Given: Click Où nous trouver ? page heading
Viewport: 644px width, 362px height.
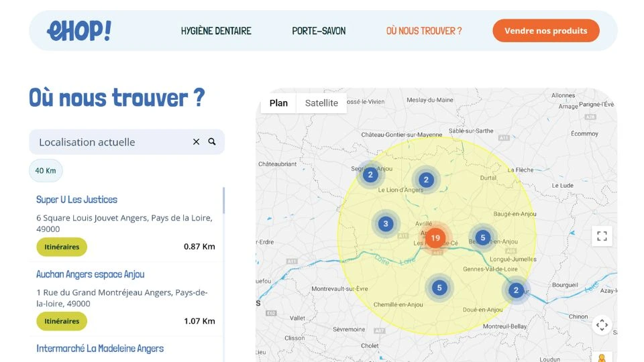Looking at the screenshot, I should click(x=117, y=98).
